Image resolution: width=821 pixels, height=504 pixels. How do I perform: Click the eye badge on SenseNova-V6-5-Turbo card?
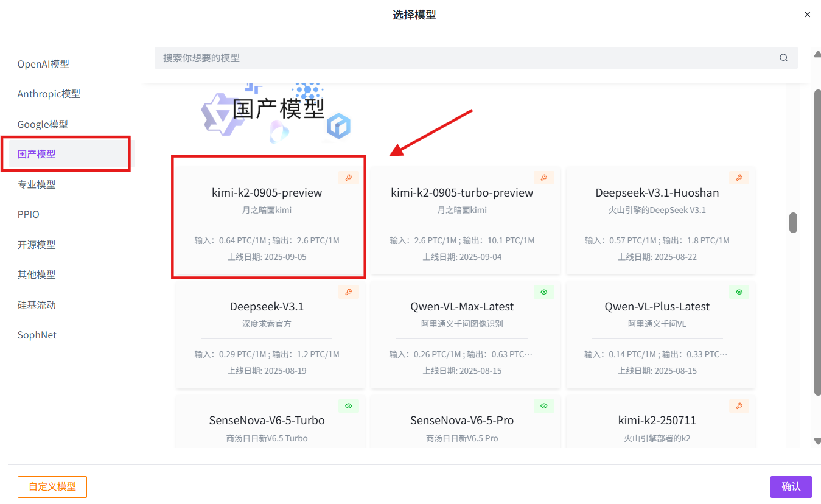(349, 405)
